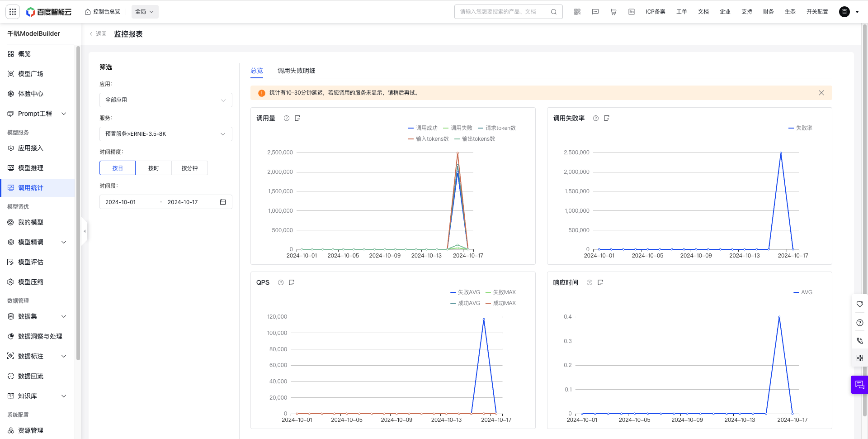Image resolution: width=868 pixels, height=439 pixels.
Task: Click help icon next to QPS
Action: [x=281, y=282]
